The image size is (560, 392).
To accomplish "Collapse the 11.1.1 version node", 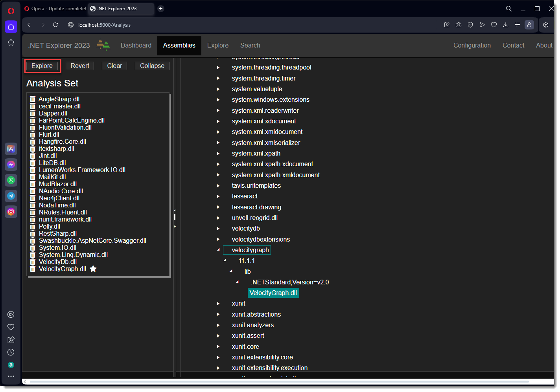I will pos(225,260).
